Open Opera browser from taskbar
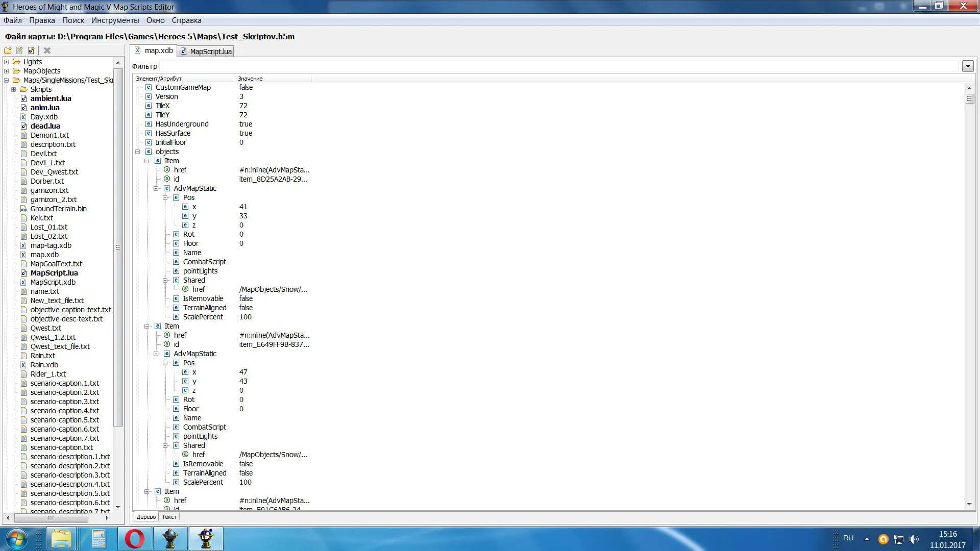The image size is (980, 551). point(135,539)
